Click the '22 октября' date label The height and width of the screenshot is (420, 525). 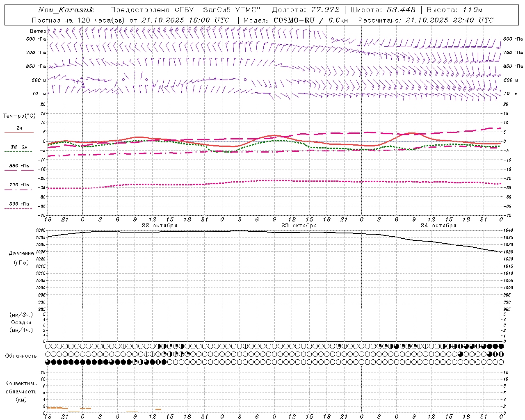(160, 226)
